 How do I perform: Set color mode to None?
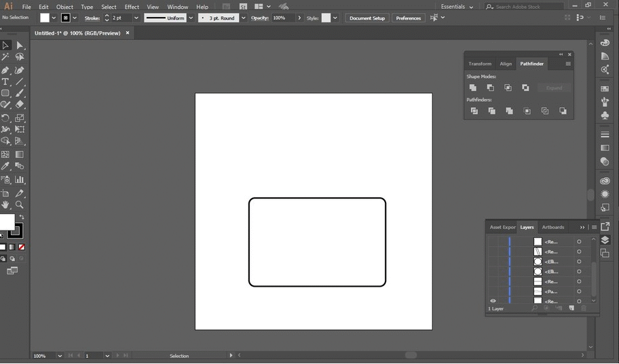pos(22,247)
